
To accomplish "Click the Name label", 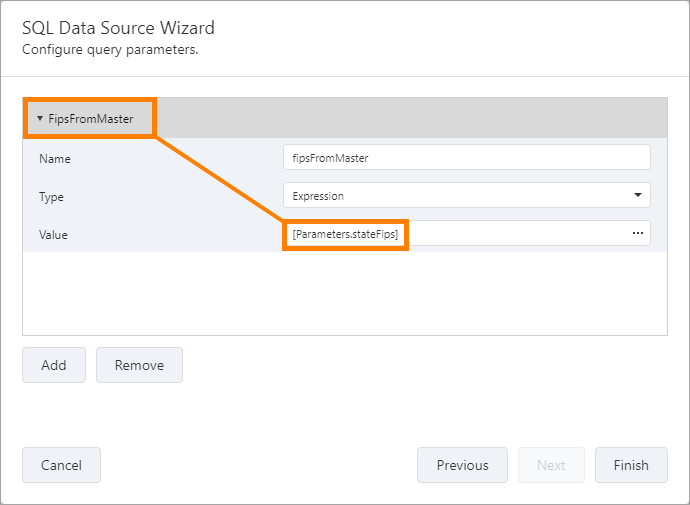I will pyautogui.click(x=55, y=159).
